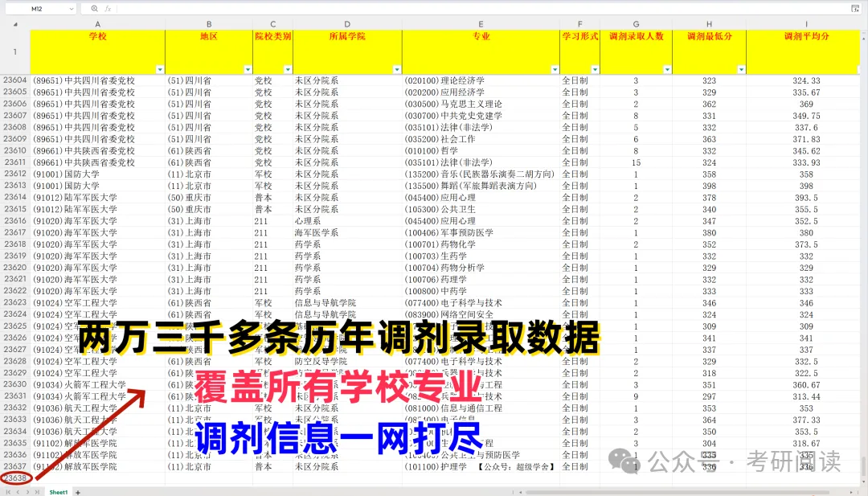Go to last sheet navigation arrow
The image size is (868, 496).
[37, 491]
